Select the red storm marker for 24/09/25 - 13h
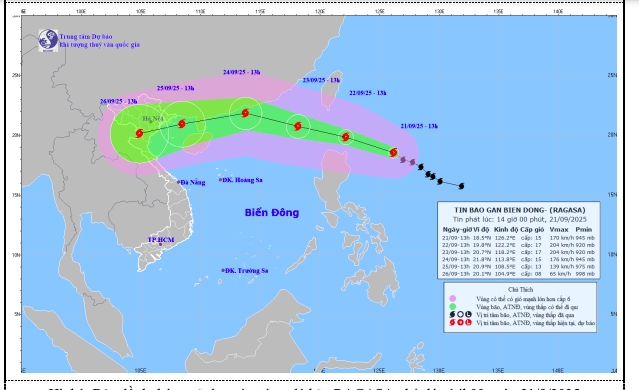The image size is (639, 390). [245, 113]
